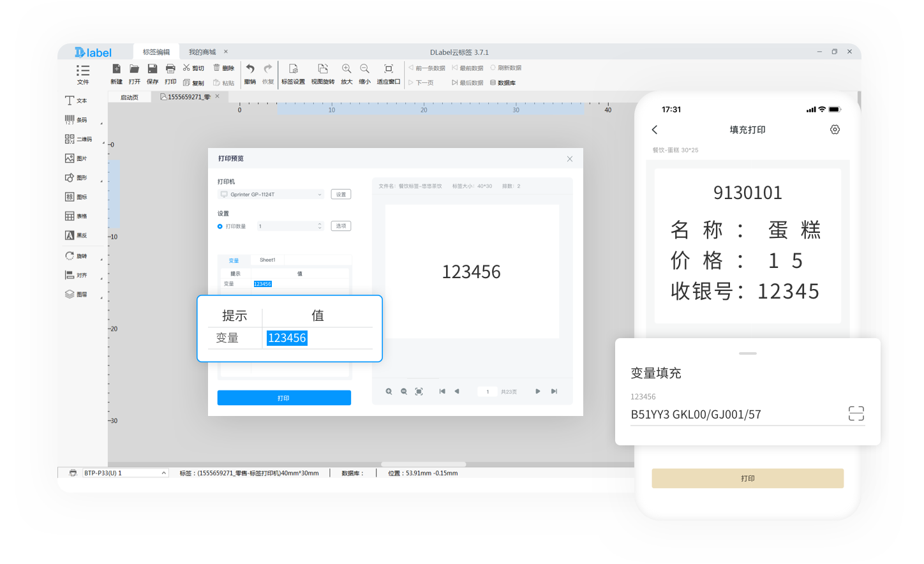Screen dimensions: 924x564
Task: Select the 图片 image tool
Action: click(x=76, y=158)
